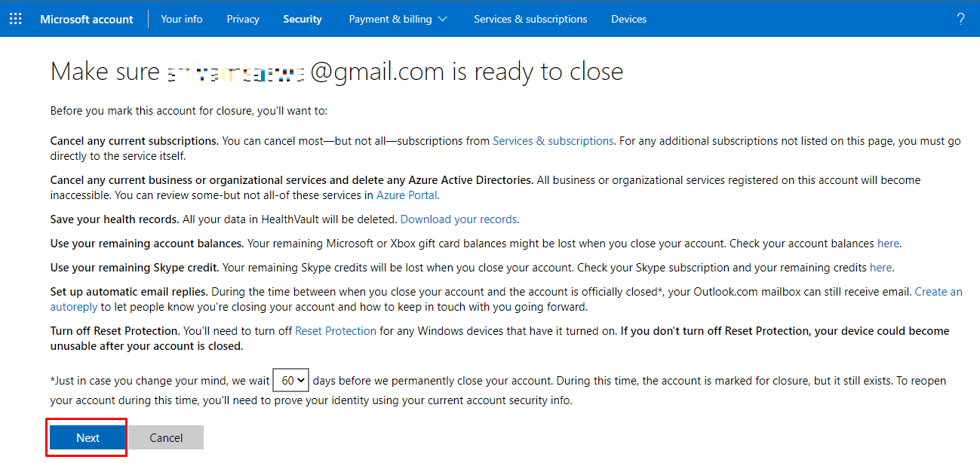This screenshot has height=463, width=980.
Task: Follow the Services & subscriptions link in text
Action: pos(553,141)
